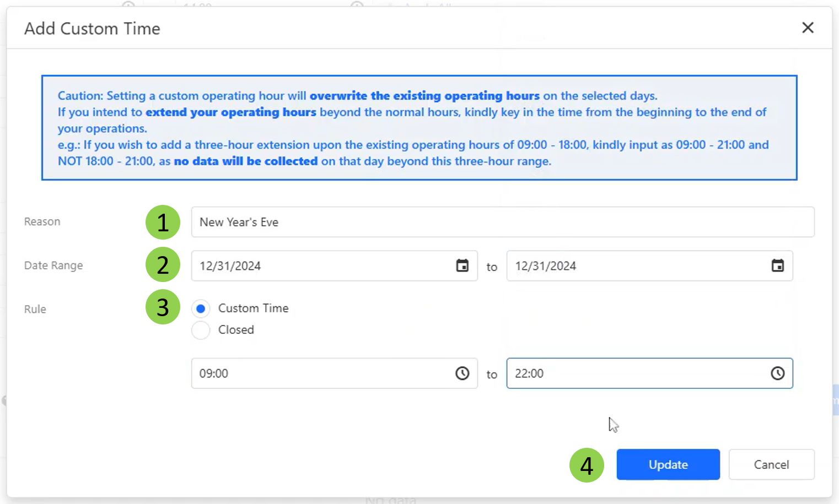This screenshot has width=839, height=504.
Task: Click the green step 3 badge
Action: pyautogui.click(x=163, y=307)
